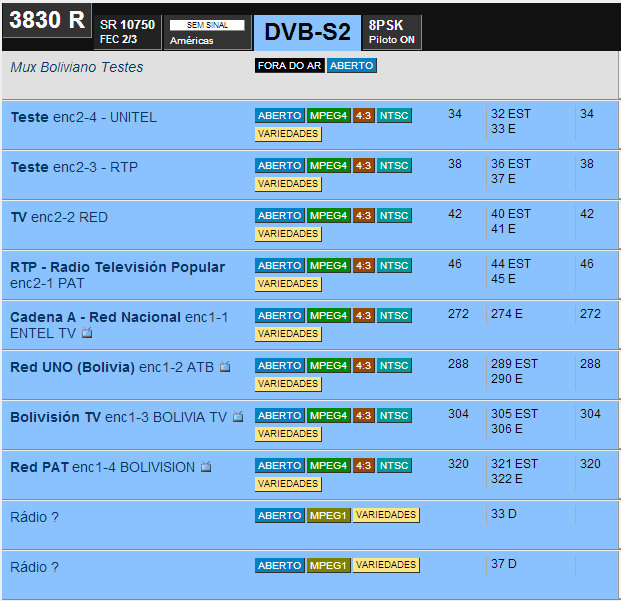Open the Red PAT channel link
The height and width of the screenshot is (601, 621).
[40, 467]
